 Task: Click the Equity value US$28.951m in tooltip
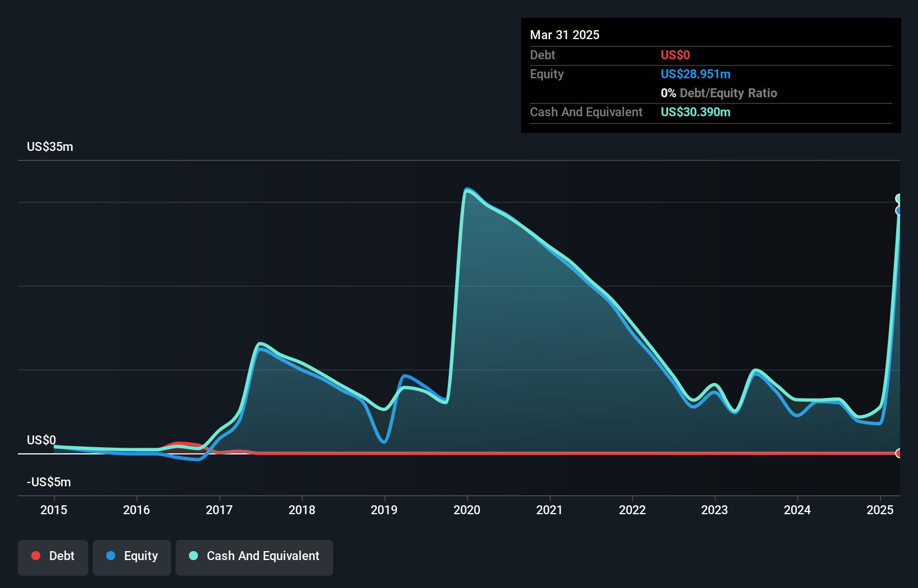click(695, 74)
